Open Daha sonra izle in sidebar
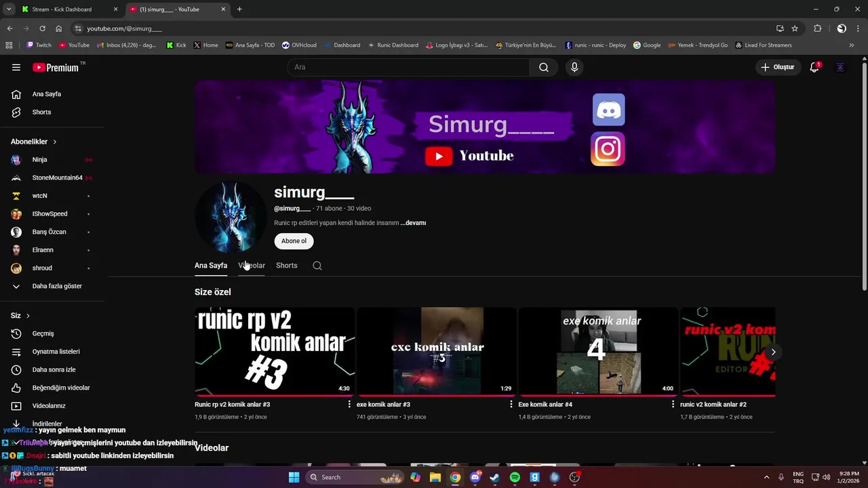Viewport: 868px width, 488px height. 52,369
